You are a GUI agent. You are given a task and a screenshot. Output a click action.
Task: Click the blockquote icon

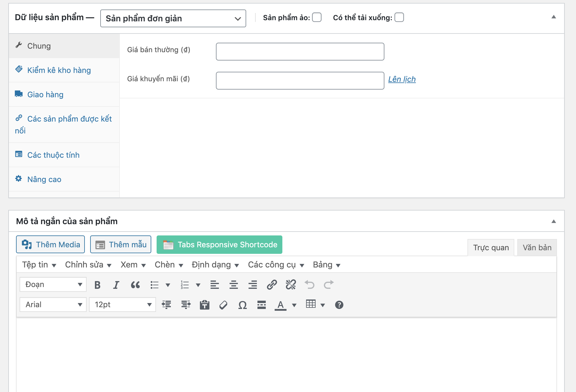(x=134, y=284)
